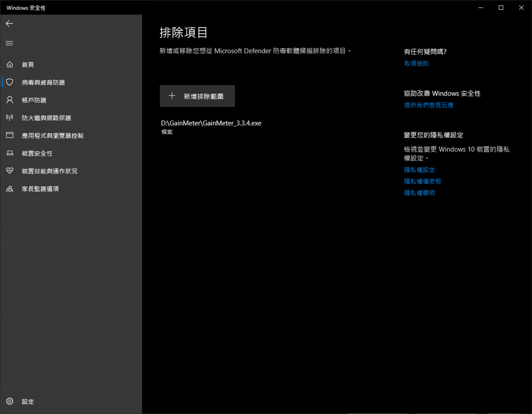Image resolution: width=532 pixels, height=414 pixels.
Task: Click the family options people icon
Action: point(10,189)
